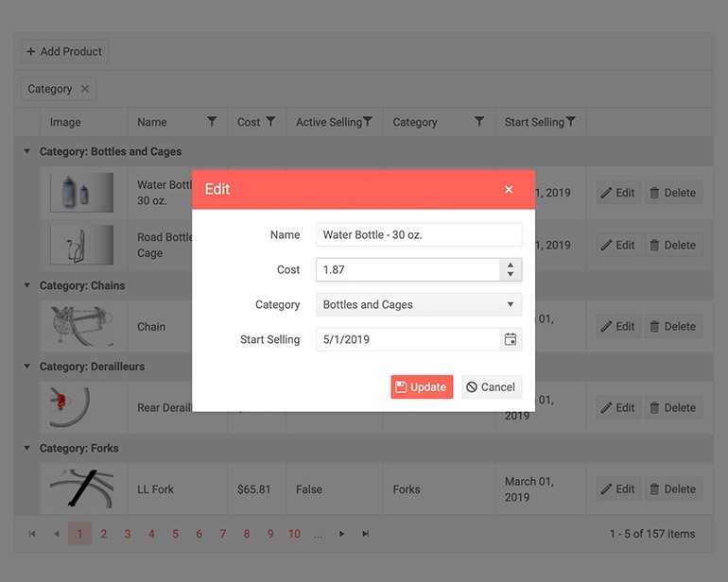This screenshot has width=728, height=582.
Task: Go to the next page
Action: coord(341,534)
